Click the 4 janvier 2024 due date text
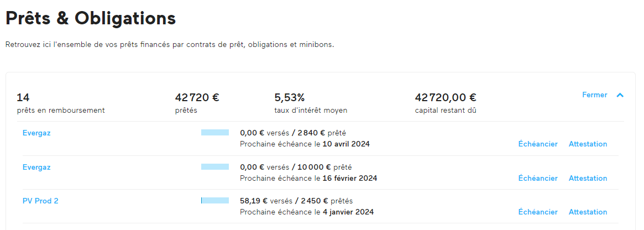644x230 pixels. [348, 212]
